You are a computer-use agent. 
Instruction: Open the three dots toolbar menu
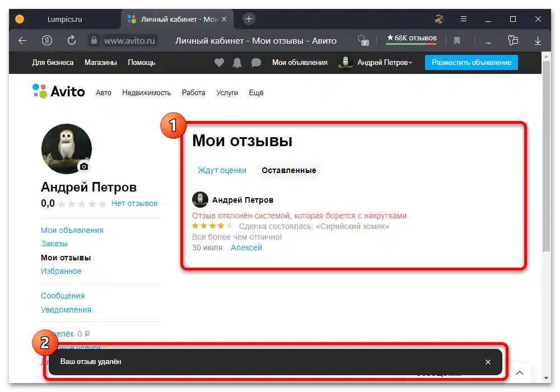tap(488, 42)
